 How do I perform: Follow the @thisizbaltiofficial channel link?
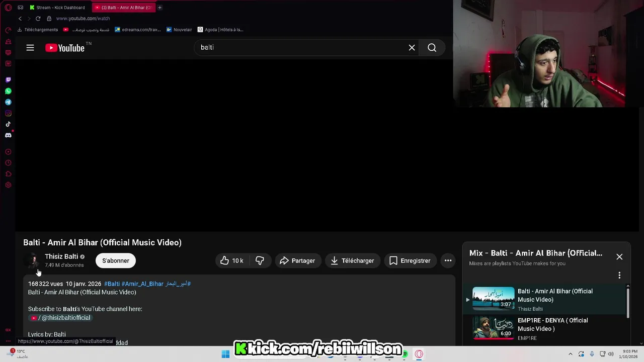[60, 318]
